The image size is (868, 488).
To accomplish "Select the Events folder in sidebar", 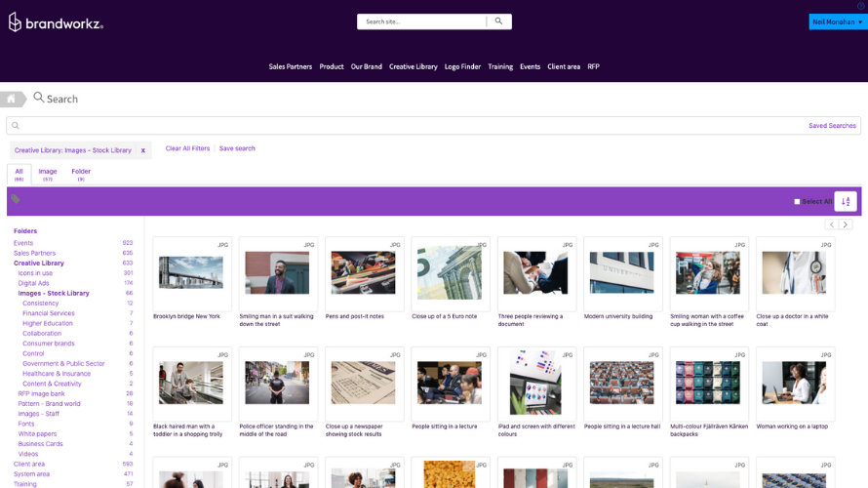I will (x=23, y=243).
